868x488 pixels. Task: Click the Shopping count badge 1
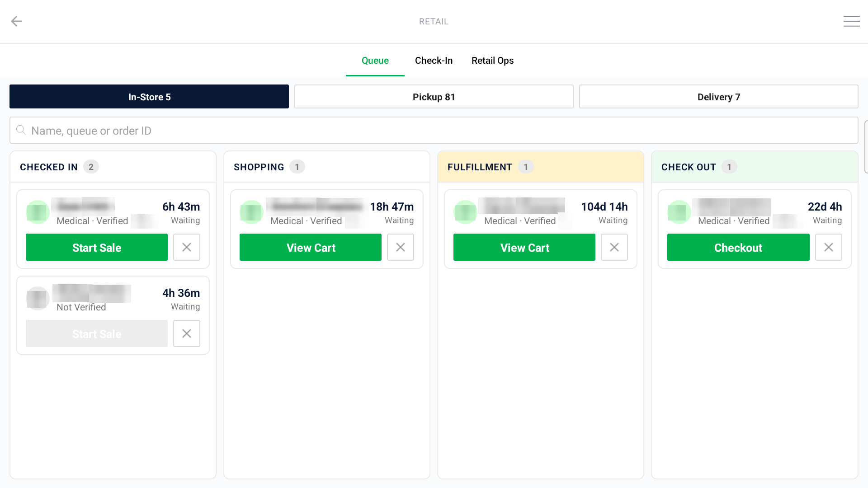297,167
